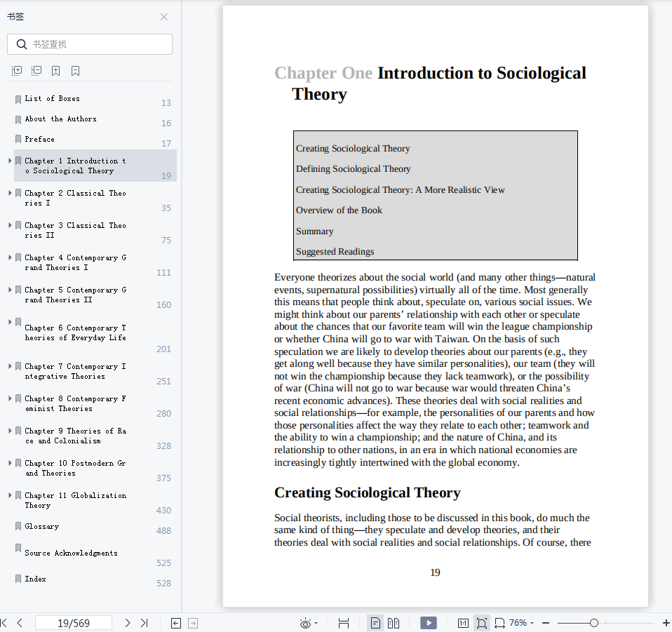Collapse all bookmarks icon

coord(36,71)
